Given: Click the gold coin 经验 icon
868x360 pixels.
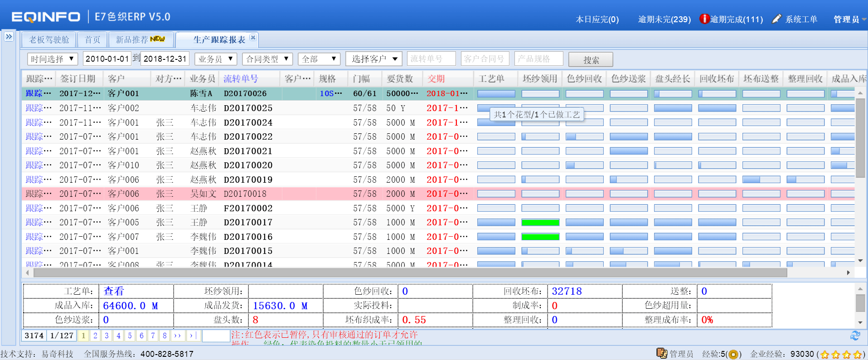Looking at the screenshot, I should click(733, 354).
